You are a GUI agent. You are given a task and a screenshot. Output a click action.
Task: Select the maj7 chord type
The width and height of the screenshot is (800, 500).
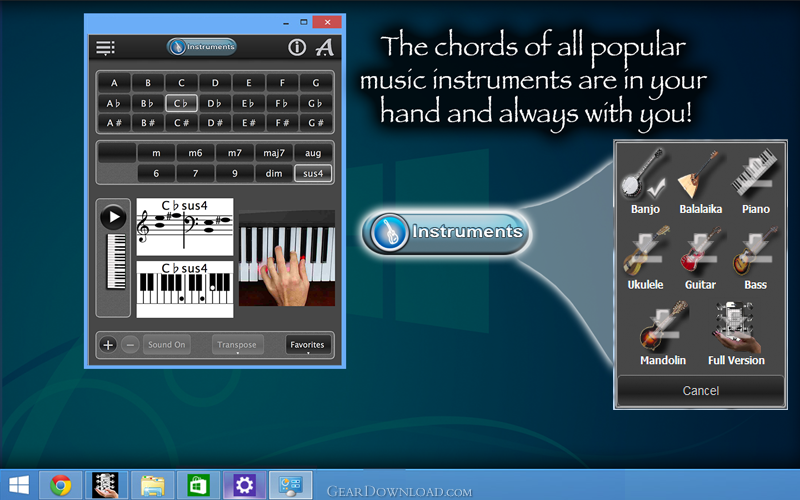click(274, 153)
